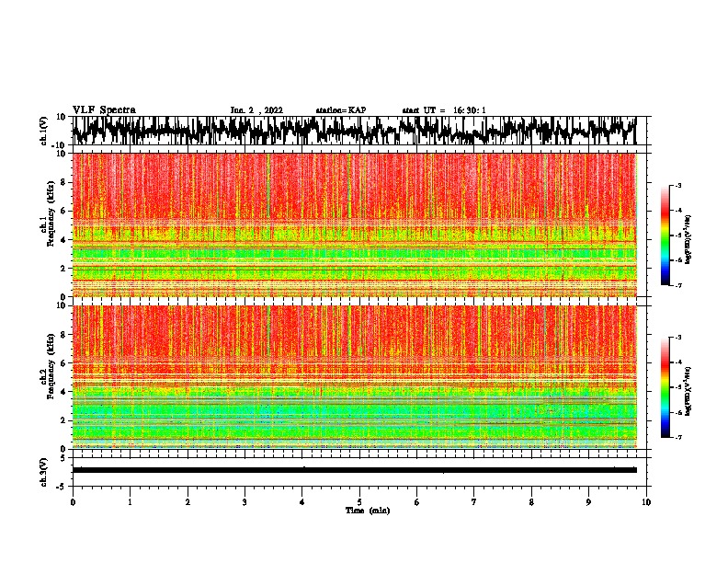The width and height of the screenshot is (728, 563).
Task: Click the ch.2 colorbar label "log(PSD)(V²/Hz)"
Action: pyautogui.click(x=688, y=392)
